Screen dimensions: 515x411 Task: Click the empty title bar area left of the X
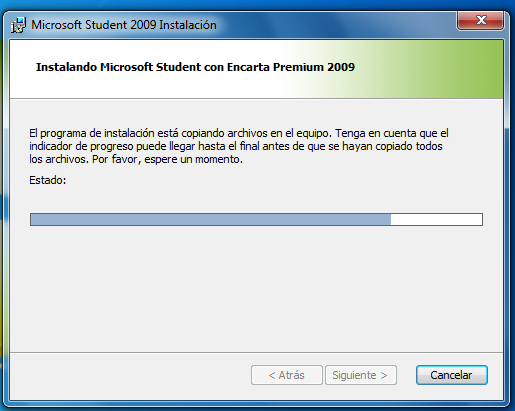pos(337,24)
